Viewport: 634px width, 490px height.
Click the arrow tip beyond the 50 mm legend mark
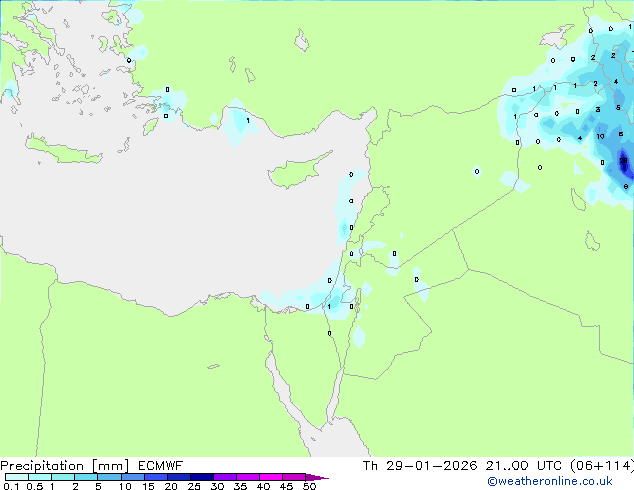point(317,477)
